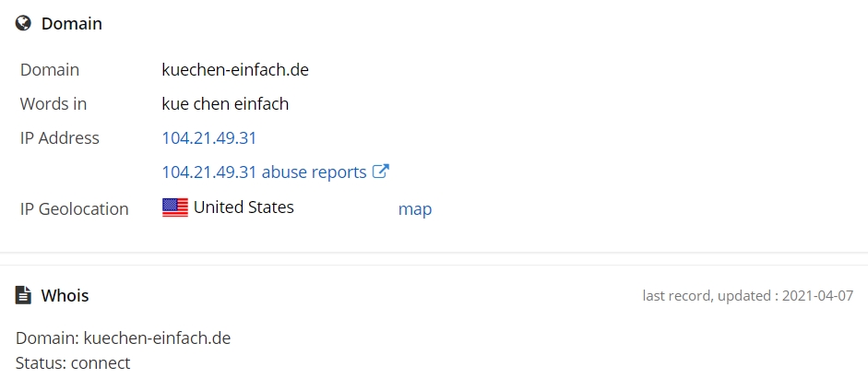Click the 'Domain: kuechen-einfach.de' Whois line
Image resolution: width=868 pixels, height=379 pixels.
123,338
